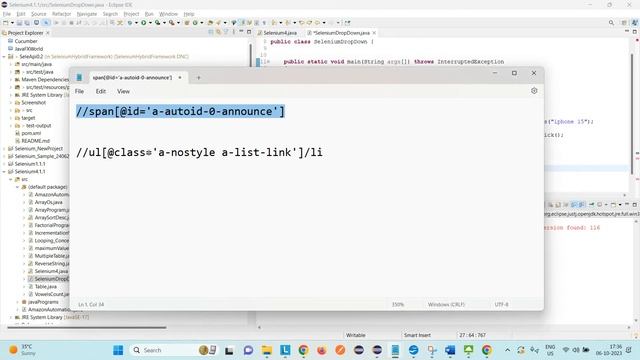Click the New file icon in Eclipse toolbar

tap(6, 23)
